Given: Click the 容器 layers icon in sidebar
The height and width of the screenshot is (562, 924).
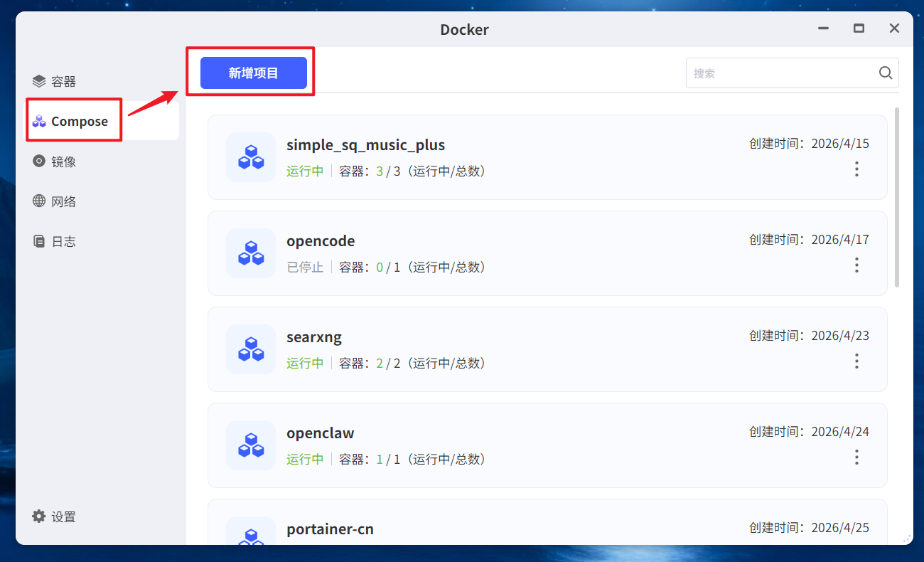Looking at the screenshot, I should point(39,81).
